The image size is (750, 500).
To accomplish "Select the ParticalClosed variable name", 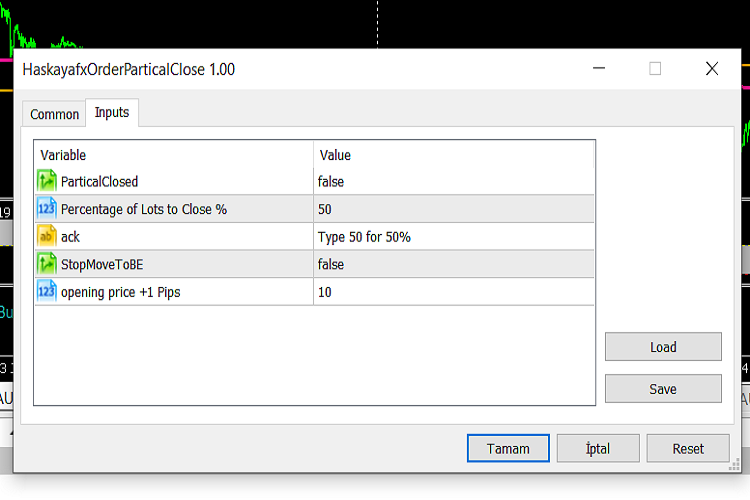I will (x=99, y=182).
